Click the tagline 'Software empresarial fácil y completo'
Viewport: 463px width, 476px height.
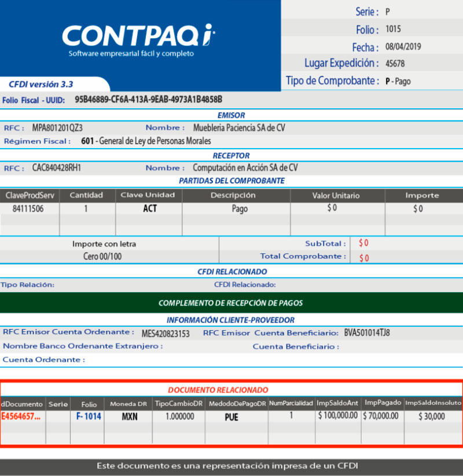(131, 54)
